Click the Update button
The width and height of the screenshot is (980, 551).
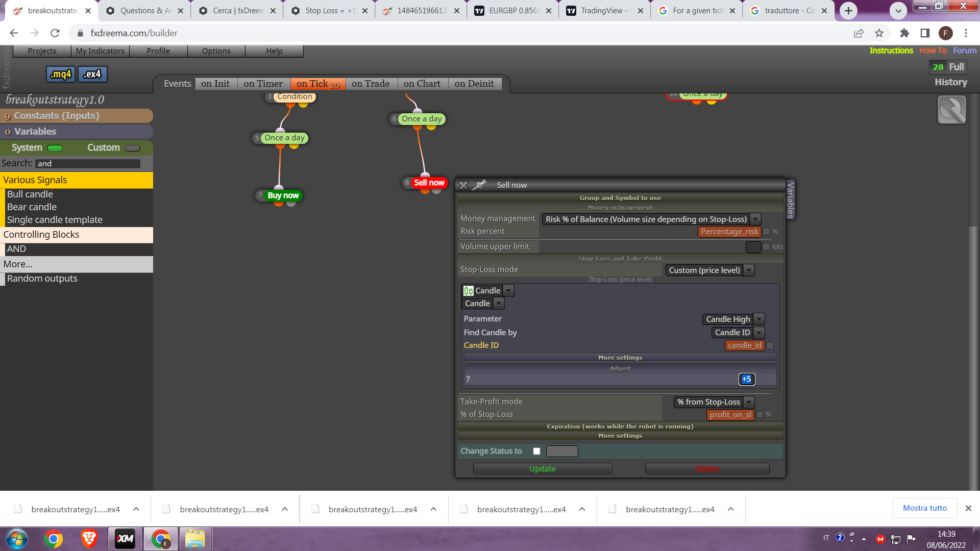tap(543, 469)
